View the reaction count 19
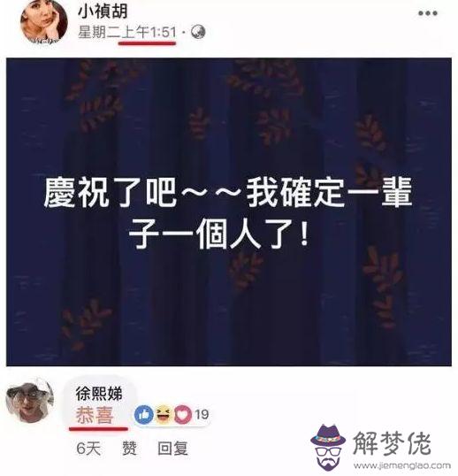Viewport: 458px width, 476px height. coord(202,414)
